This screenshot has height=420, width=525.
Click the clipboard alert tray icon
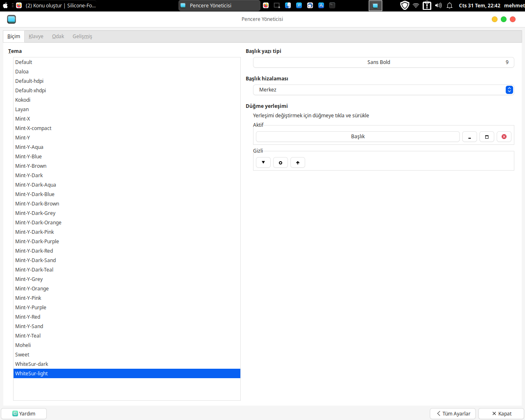427,5
